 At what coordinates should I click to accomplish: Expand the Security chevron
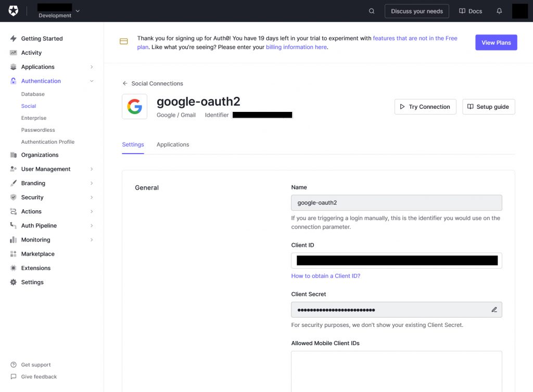(92, 197)
